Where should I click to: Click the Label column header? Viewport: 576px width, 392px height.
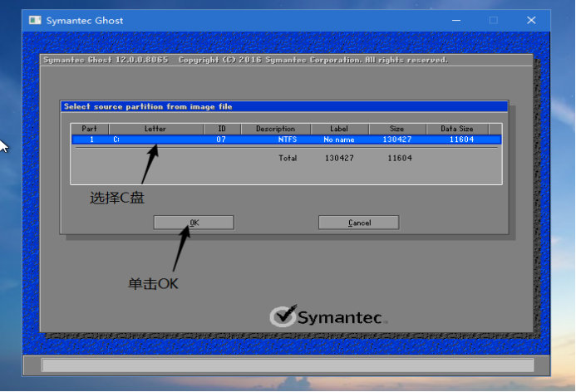tap(339, 129)
